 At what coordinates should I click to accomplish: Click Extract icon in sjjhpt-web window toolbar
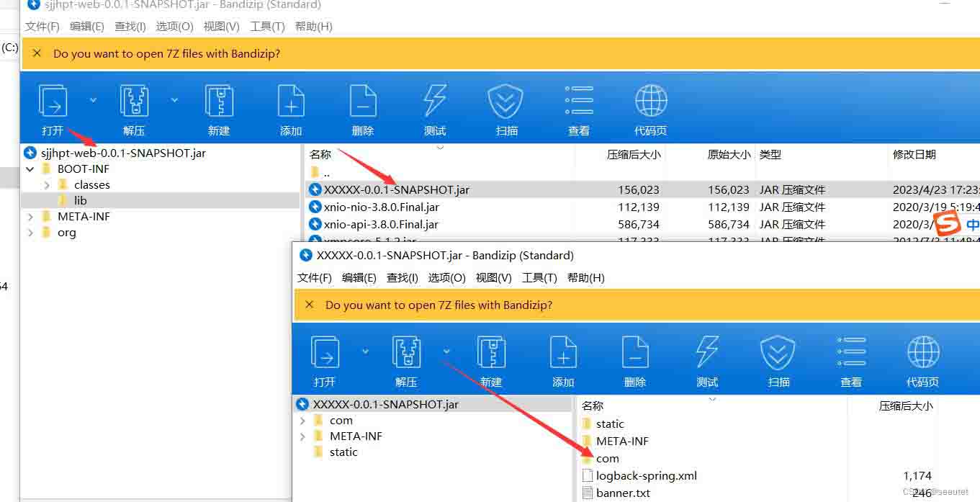tap(134, 102)
